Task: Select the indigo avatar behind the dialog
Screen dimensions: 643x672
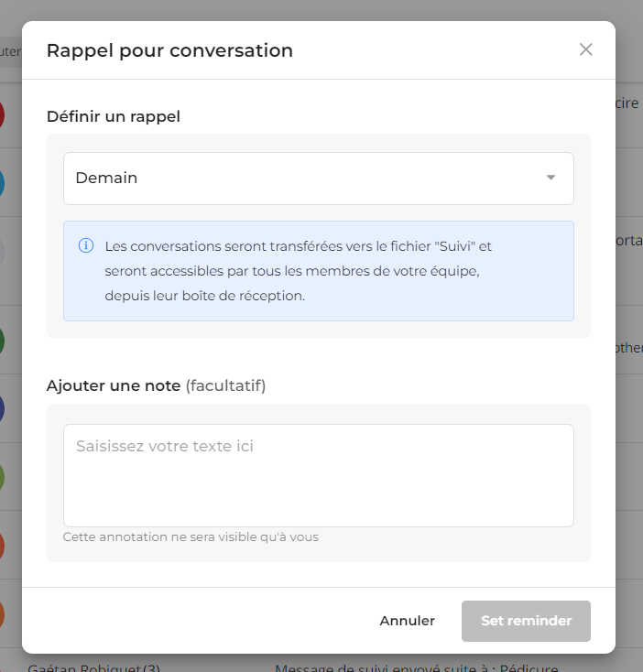Action: 2,408
